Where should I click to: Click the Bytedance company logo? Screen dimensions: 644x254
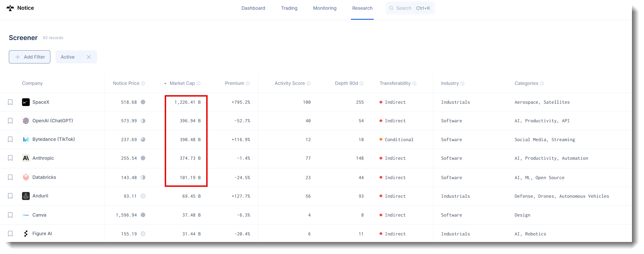pyautogui.click(x=26, y=139)
